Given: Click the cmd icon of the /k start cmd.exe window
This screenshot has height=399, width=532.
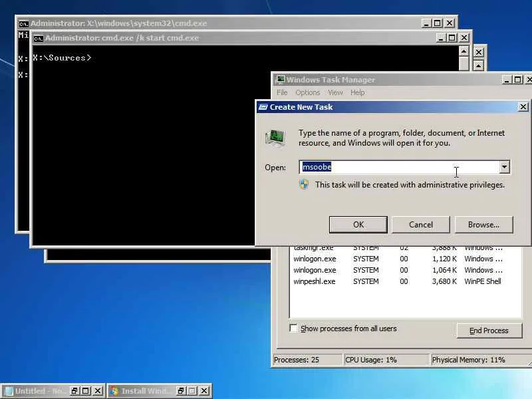Looking at the screenshot, I should tap(39, 39).
